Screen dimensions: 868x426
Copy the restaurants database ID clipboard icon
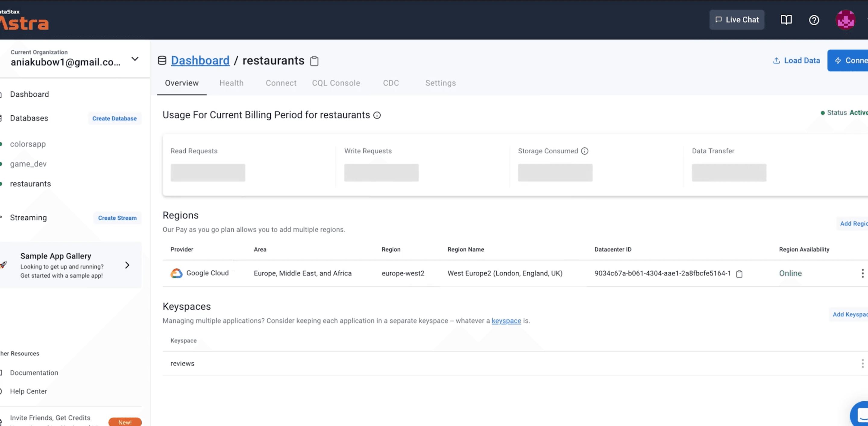(314, 61)
